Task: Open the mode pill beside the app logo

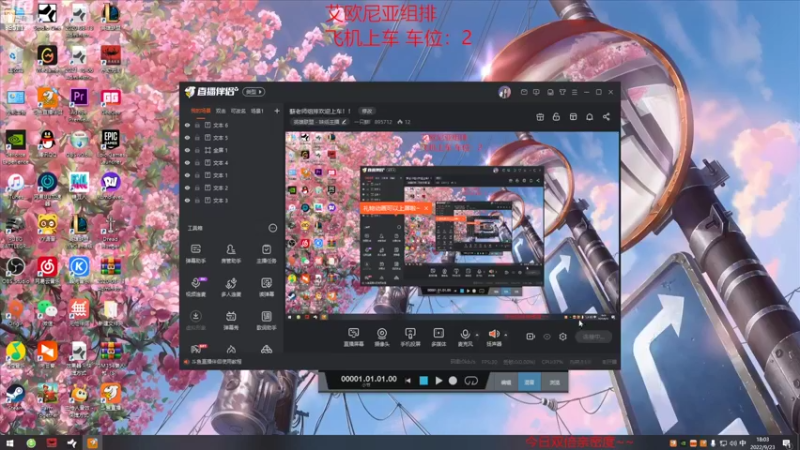Action: [x=254, y=92]
